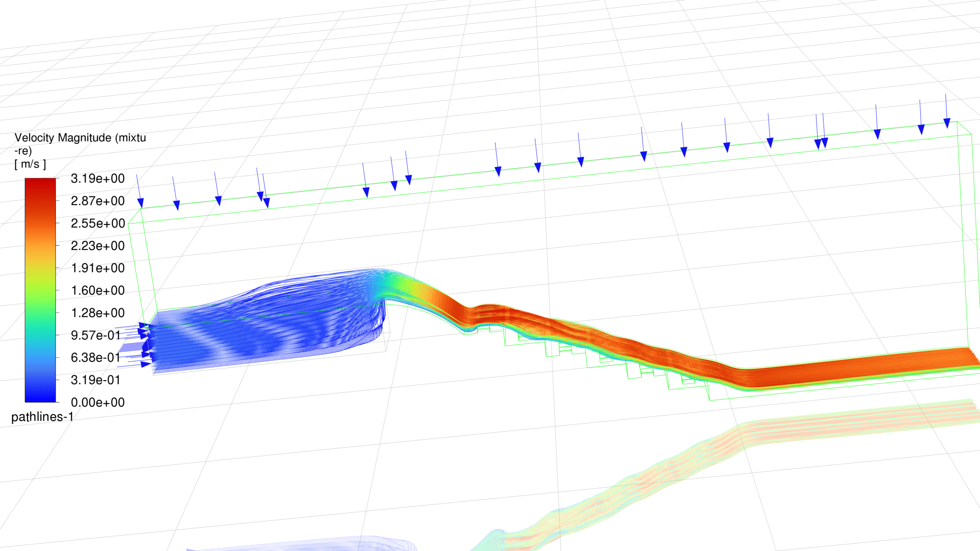Click the 1.60e+00 legend tick label
This screenshot has height=551, width=980.
click(98, 291)
